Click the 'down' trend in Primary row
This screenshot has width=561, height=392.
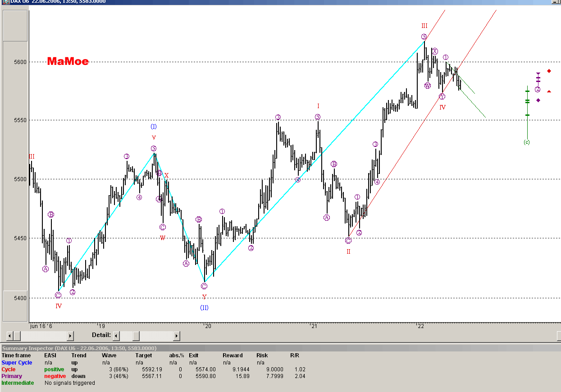click(78, 376)
